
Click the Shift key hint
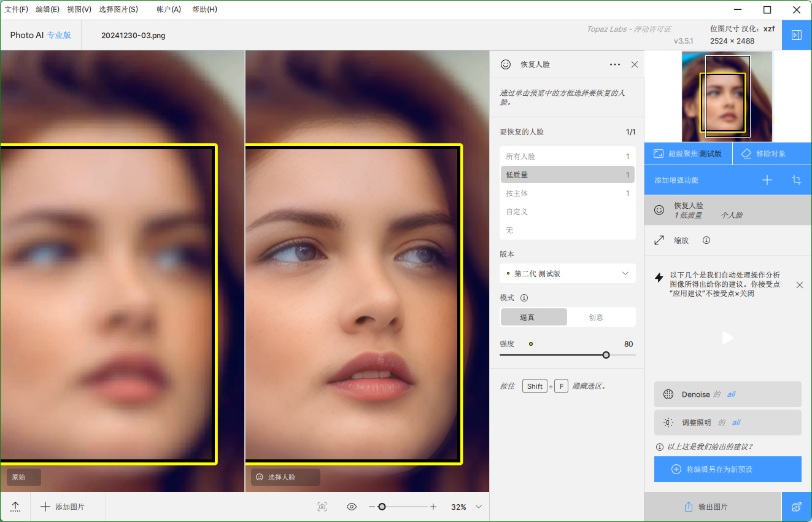coord(535,386)
